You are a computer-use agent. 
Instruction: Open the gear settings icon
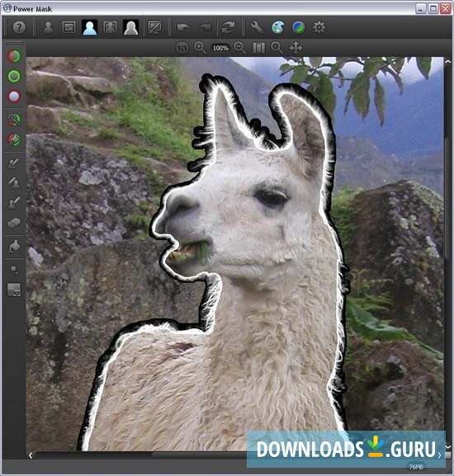point(319,27)
